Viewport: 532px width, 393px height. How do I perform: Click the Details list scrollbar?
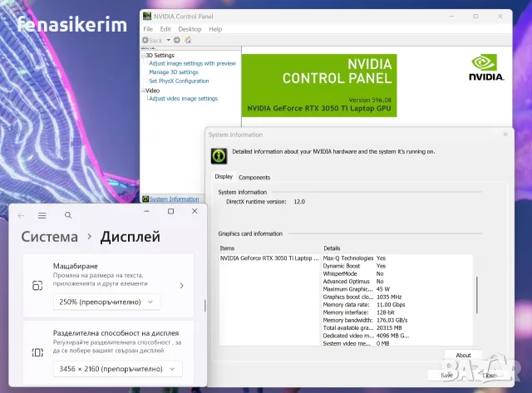pyautogui.click(x=476, y=295)
